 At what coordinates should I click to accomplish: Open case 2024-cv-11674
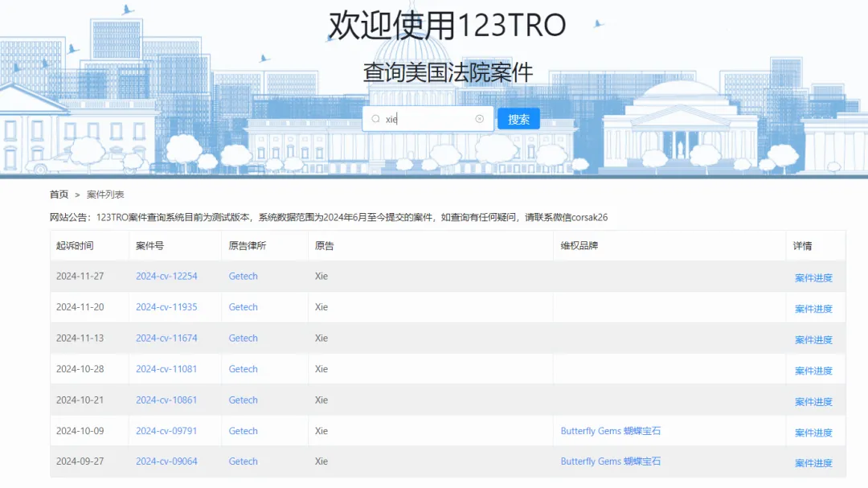point(166,338)
